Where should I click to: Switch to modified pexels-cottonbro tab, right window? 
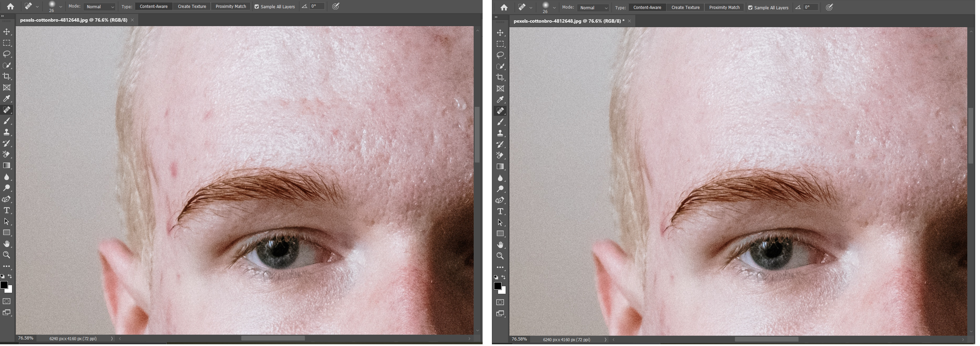pyautogui.click(x=569, y=21)
